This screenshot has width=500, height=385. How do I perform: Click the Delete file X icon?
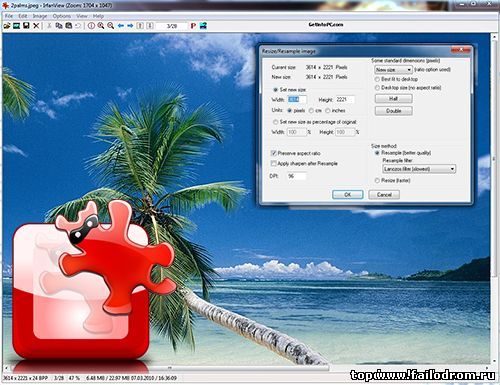36,26
